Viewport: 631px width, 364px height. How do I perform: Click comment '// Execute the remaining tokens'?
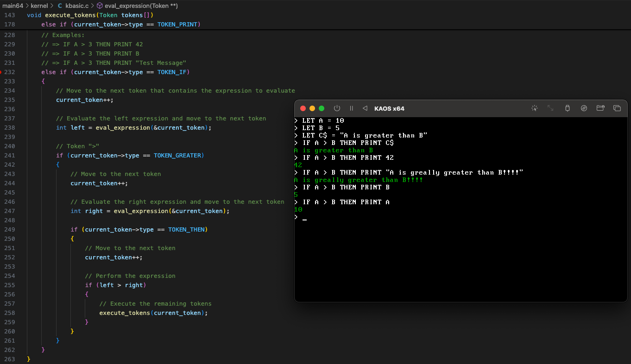[155, 304]
